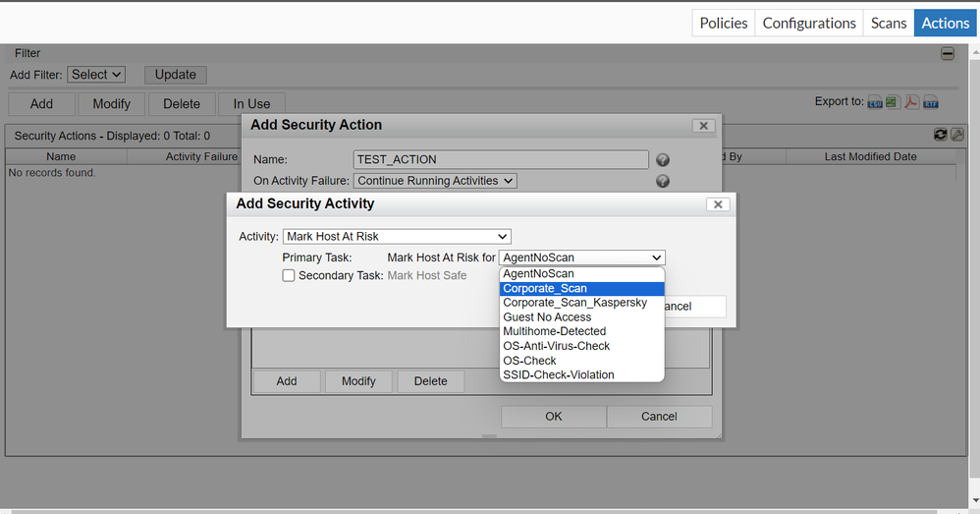Click the page scrollbar up arrow
The width and height of the screenshot is (980, 514).
click(x=975, y=52)
